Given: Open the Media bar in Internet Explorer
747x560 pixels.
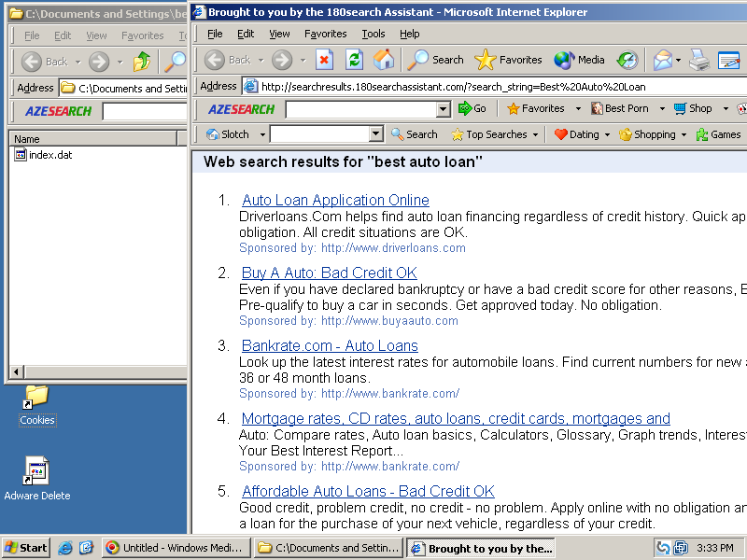Looking at the screenshot, I should [x=579, y=60].
